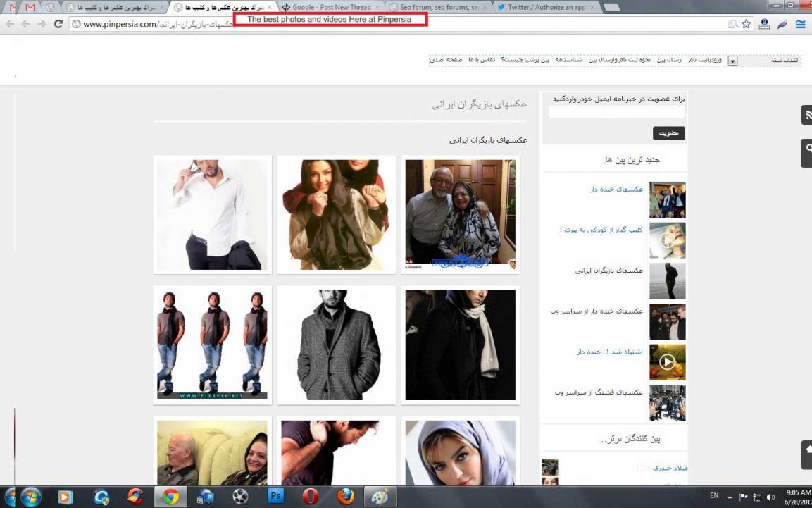This screenshot has height=508, width=812.
Task: Open the photo of two women in scarves
Action: (336, 214)
